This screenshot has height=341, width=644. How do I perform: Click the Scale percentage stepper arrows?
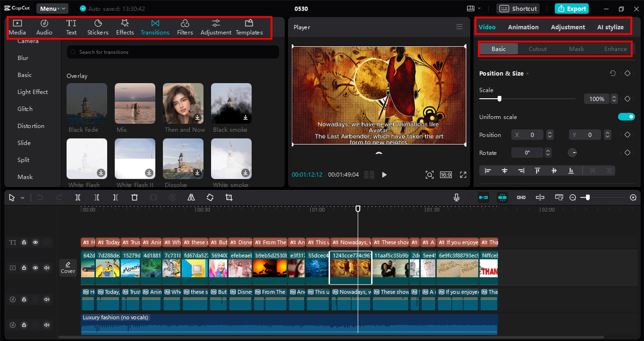click(614, 99)
